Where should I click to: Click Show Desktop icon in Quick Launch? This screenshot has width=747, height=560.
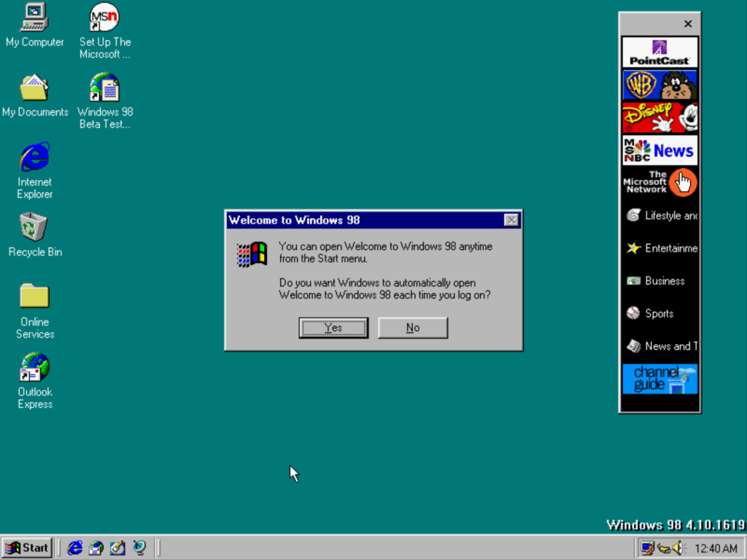[x=117, y=548]
